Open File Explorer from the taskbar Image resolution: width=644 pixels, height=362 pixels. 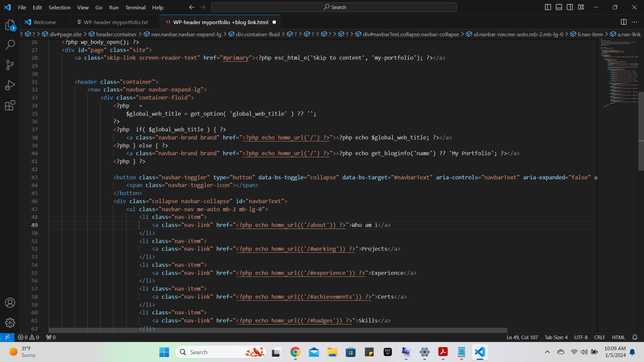tap(332, 352)
